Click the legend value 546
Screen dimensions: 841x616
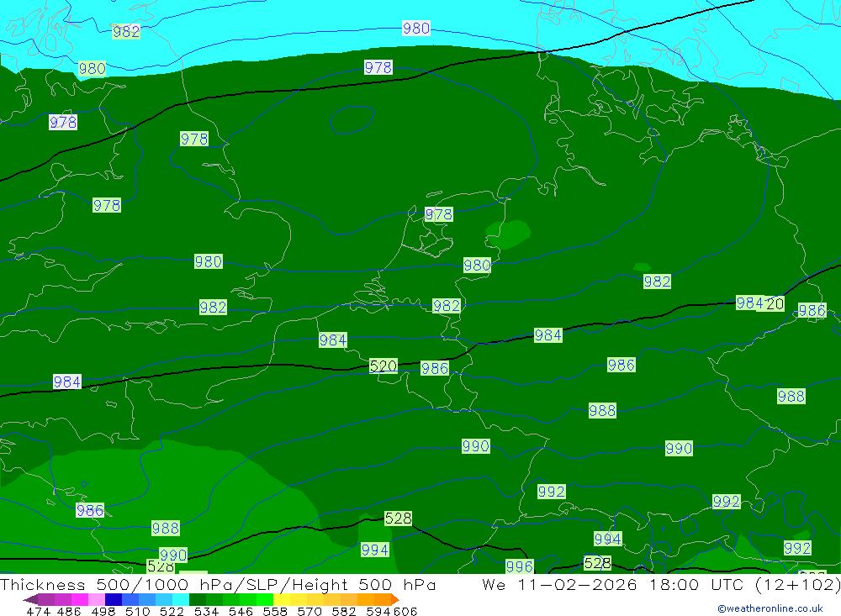pyautogui.click(x=241, y=611)
